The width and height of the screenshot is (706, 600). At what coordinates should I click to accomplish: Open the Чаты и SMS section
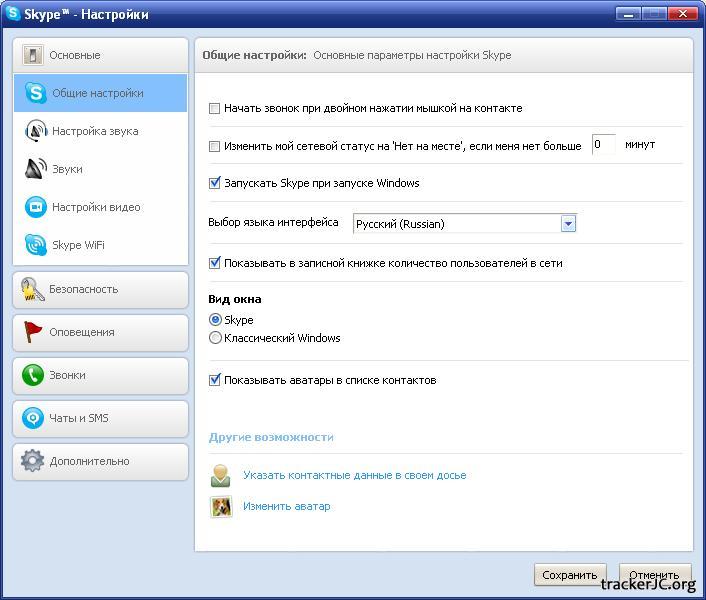100,418
